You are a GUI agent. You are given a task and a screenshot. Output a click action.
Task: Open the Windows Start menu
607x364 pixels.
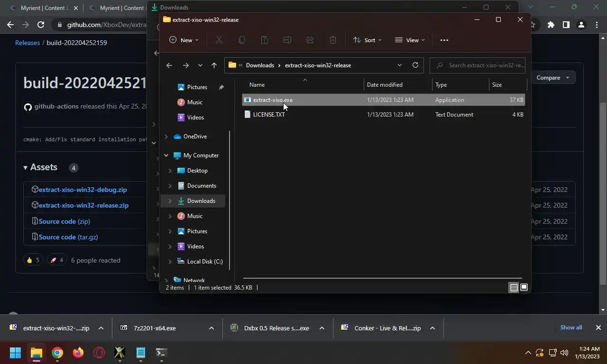(x=16, y=353)
